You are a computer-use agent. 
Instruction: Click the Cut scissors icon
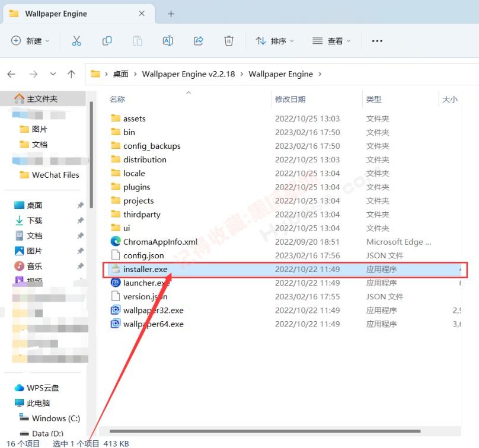[x=76, y=41]
